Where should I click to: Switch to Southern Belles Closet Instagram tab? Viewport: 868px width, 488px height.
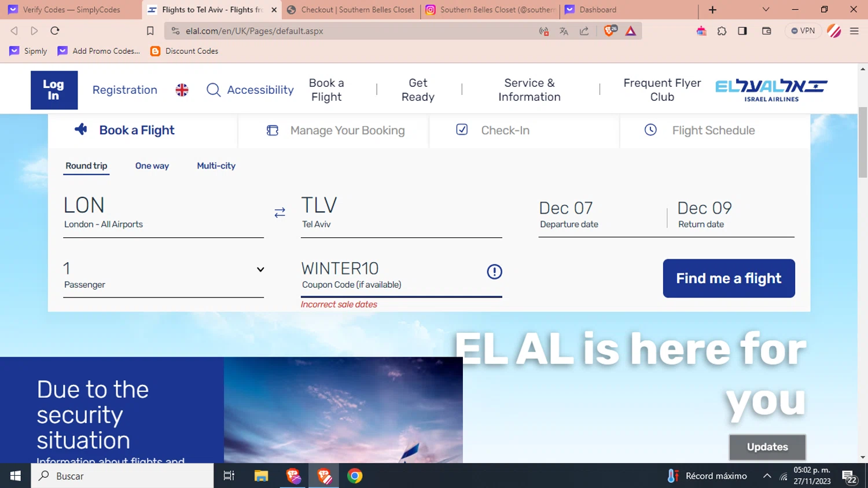pyautogui.click(x=491, y=10)
